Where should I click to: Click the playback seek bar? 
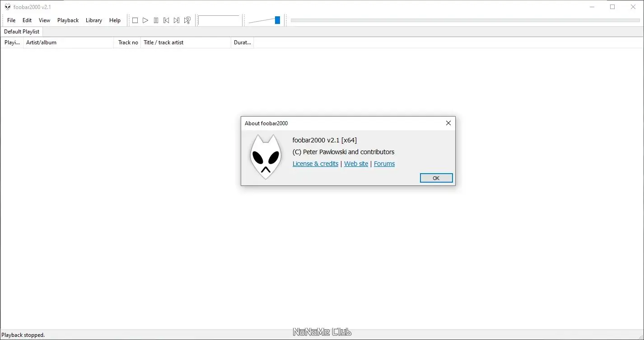coord(465,20)
